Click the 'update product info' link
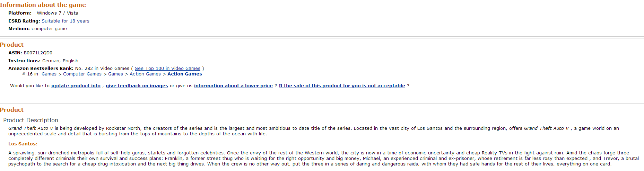 pos(76,86)
